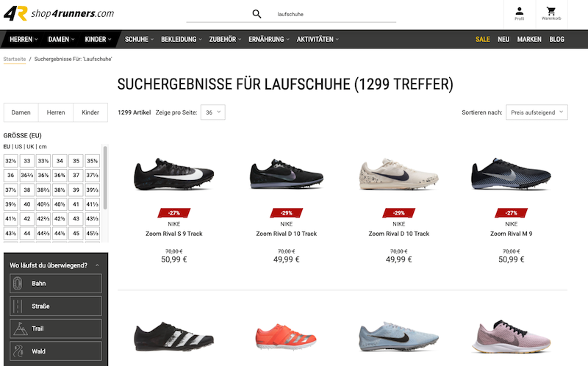Collapse the Wo läufst du überwiegend panel

coord(97,265)
